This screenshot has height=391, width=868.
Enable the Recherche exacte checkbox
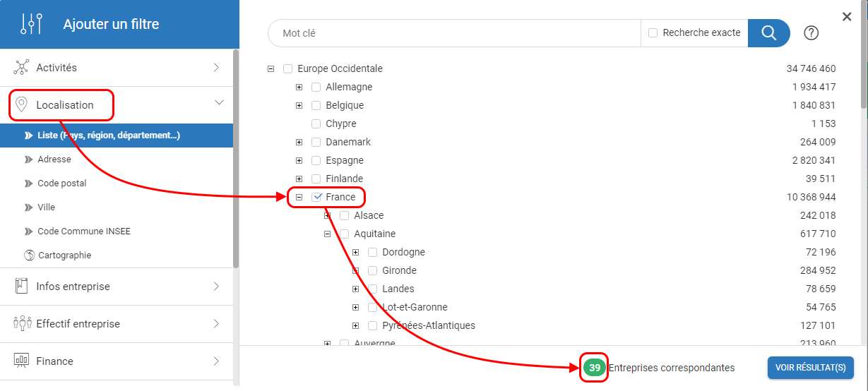click(653, 33)
